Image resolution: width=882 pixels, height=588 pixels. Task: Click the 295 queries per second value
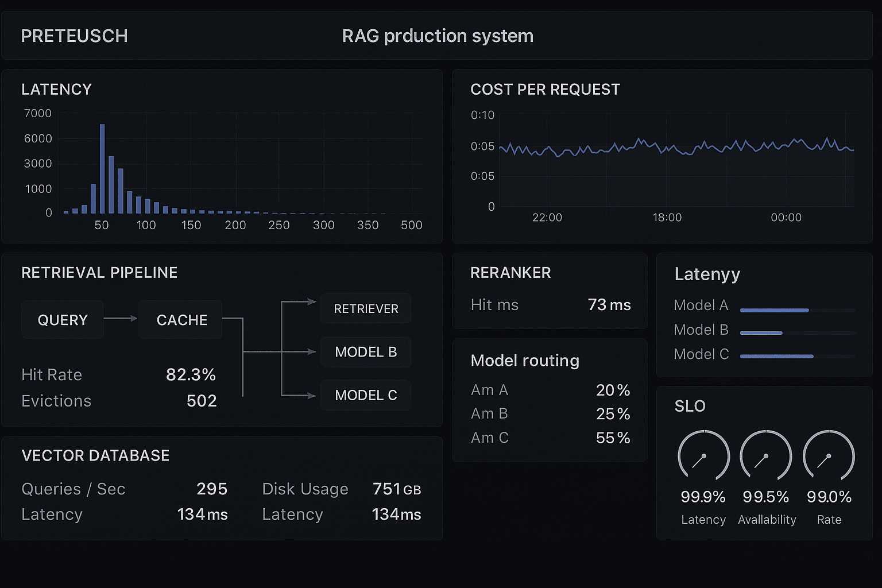pos(212,489)
